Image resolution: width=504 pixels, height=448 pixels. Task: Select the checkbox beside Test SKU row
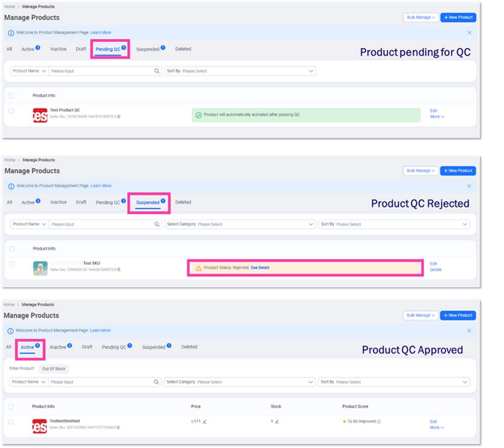tap(11, 264)
